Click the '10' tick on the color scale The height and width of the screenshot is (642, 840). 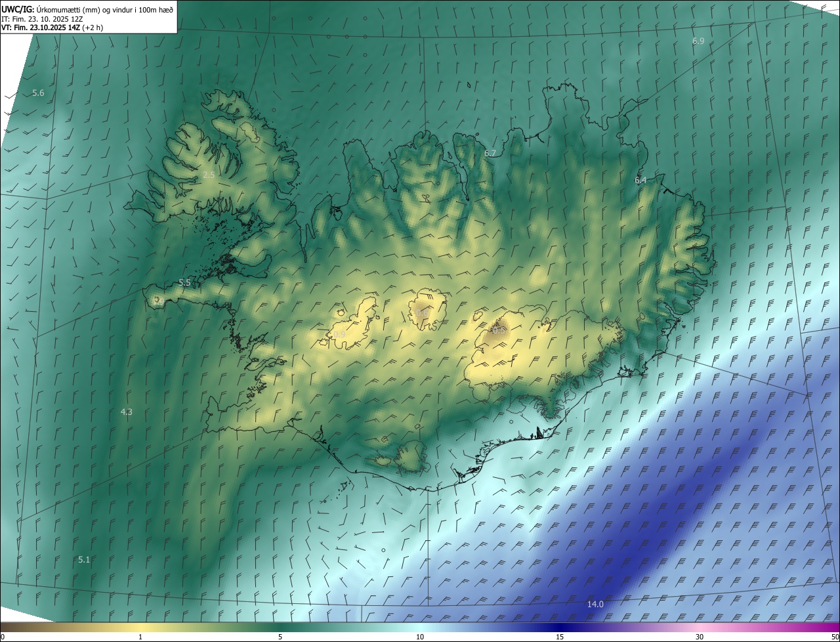pyautogui.click(x=420, y=637)
